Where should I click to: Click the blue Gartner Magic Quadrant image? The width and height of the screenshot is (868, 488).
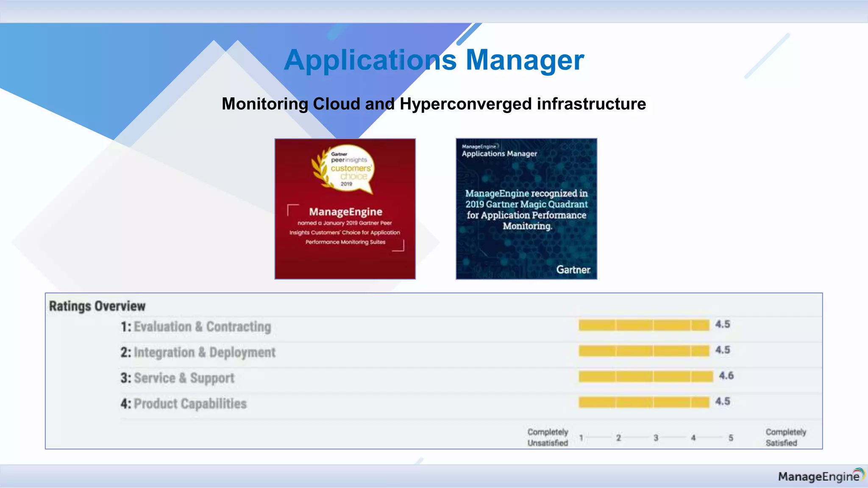click(x=526, y=209)
